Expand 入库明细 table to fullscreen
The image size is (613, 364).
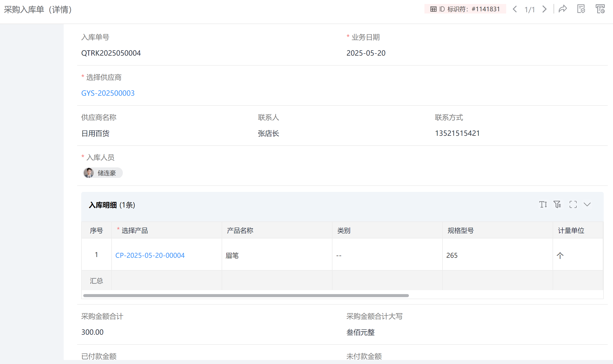pos(573,204)
